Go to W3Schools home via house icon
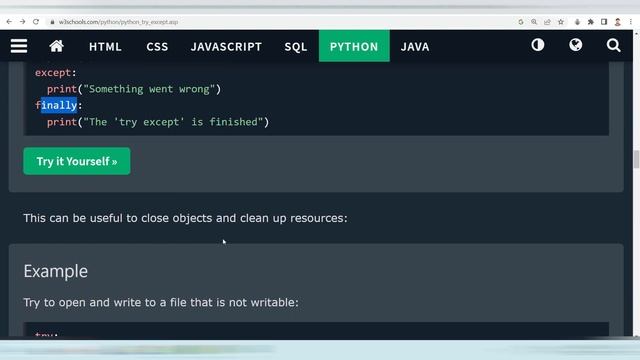 coord(57,46)
